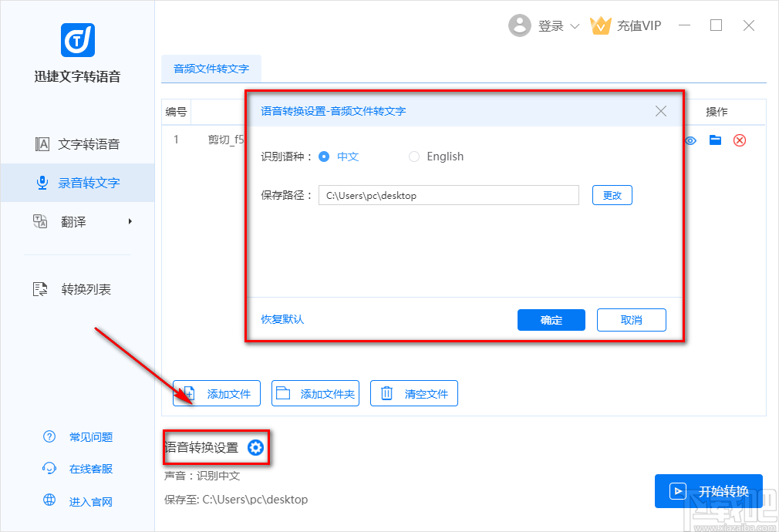Confirm settings with the 确定 button
Screen dimensions: 779x532
pyautogui.click(x=551, y=319)
